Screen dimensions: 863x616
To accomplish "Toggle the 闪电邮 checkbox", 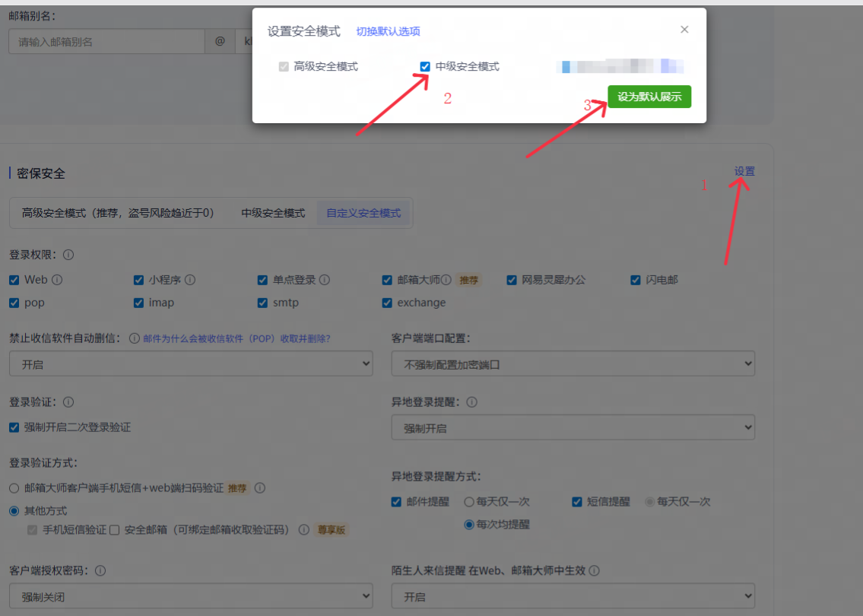I will [635, 280].
